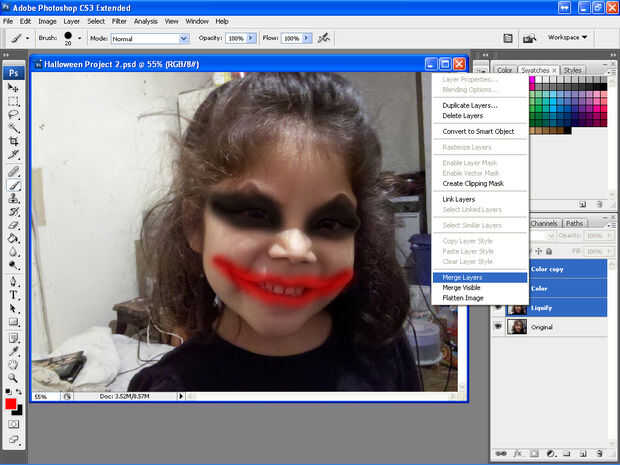
Task: Select the Rectangle shape tool
Action: [x=13, y=321]
